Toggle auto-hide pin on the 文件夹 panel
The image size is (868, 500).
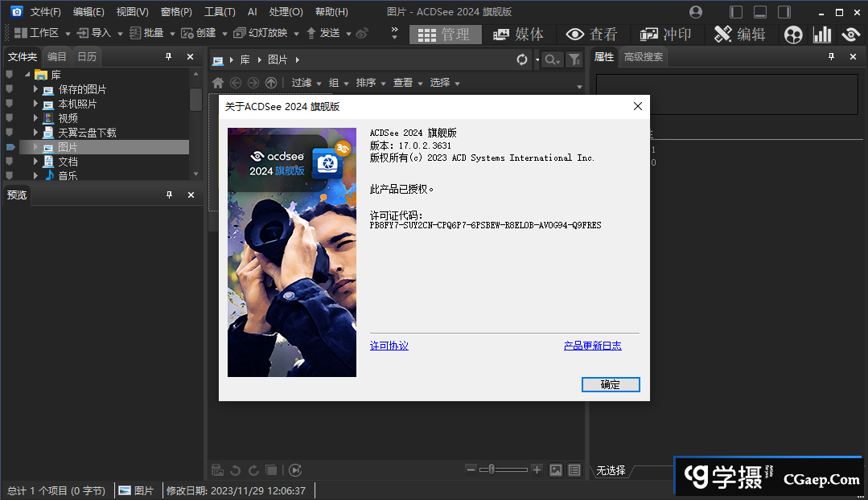coord(169,56)
